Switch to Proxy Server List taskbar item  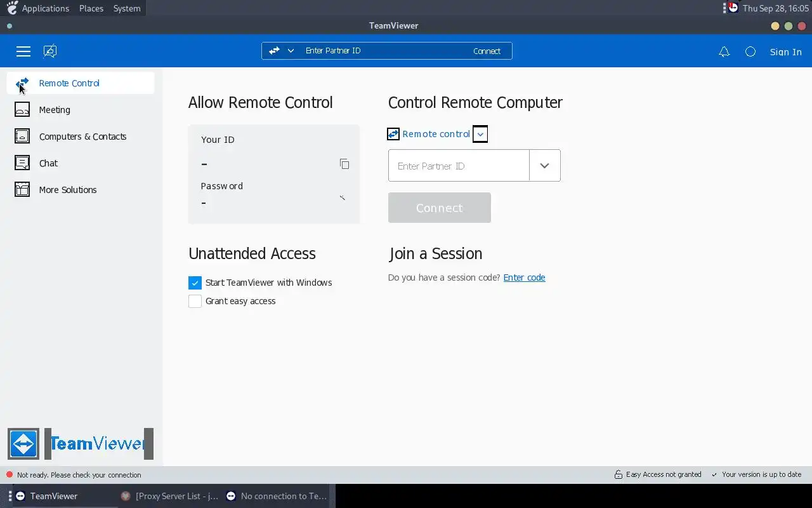(169, 496)
